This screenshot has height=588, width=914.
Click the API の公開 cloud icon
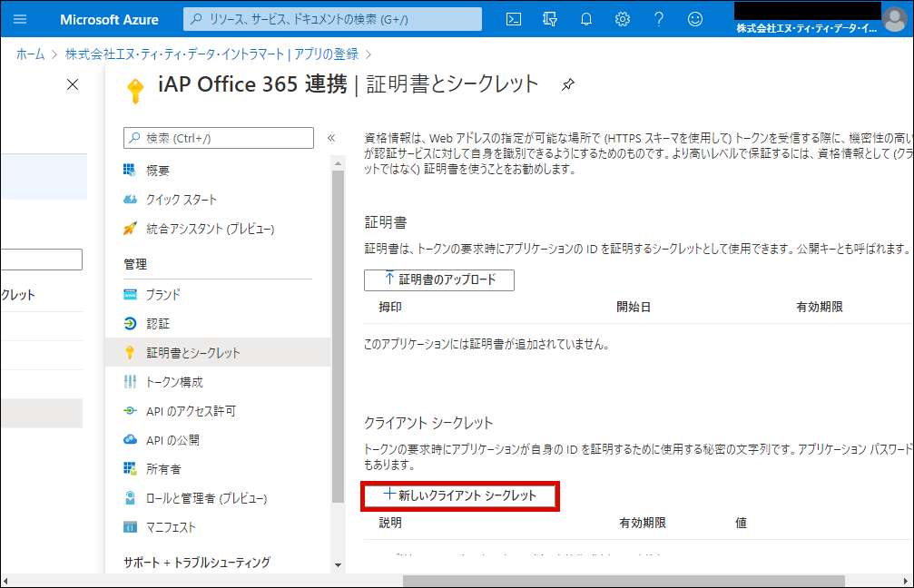[x=130, y=439]
